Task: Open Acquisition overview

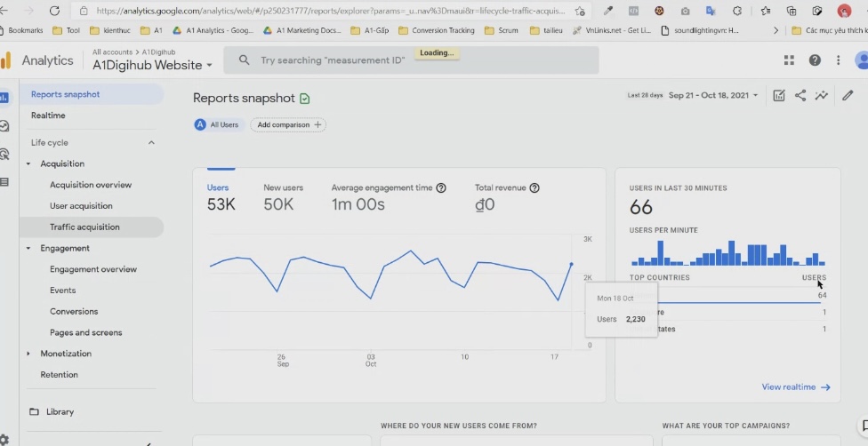Action: [91, 185]
